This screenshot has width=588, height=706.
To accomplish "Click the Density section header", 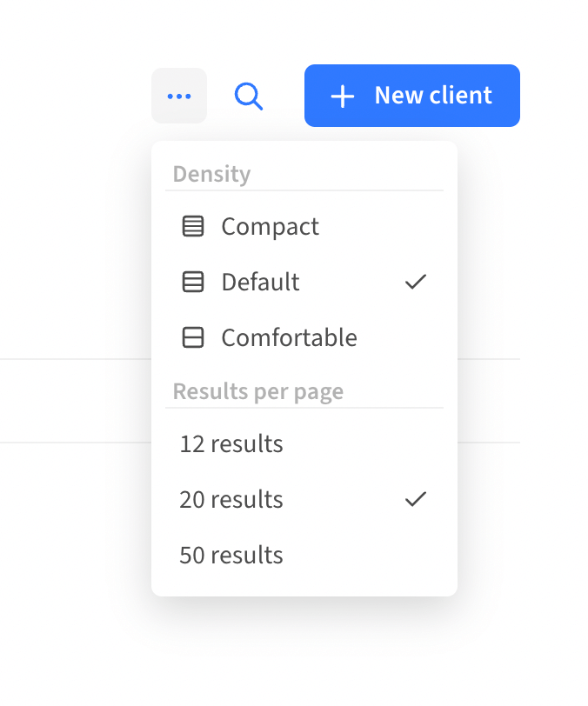I will (x=211, y=174).
